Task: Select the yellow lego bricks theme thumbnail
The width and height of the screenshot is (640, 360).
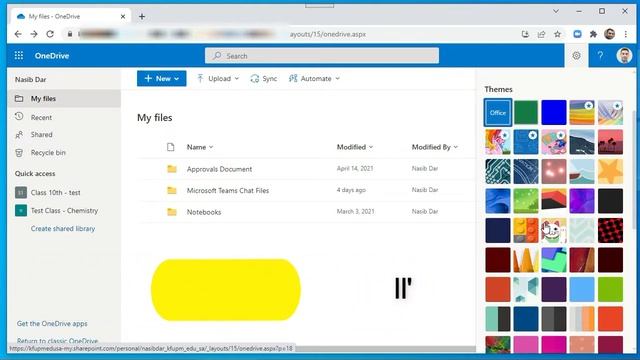Action: tap(526, 230)
